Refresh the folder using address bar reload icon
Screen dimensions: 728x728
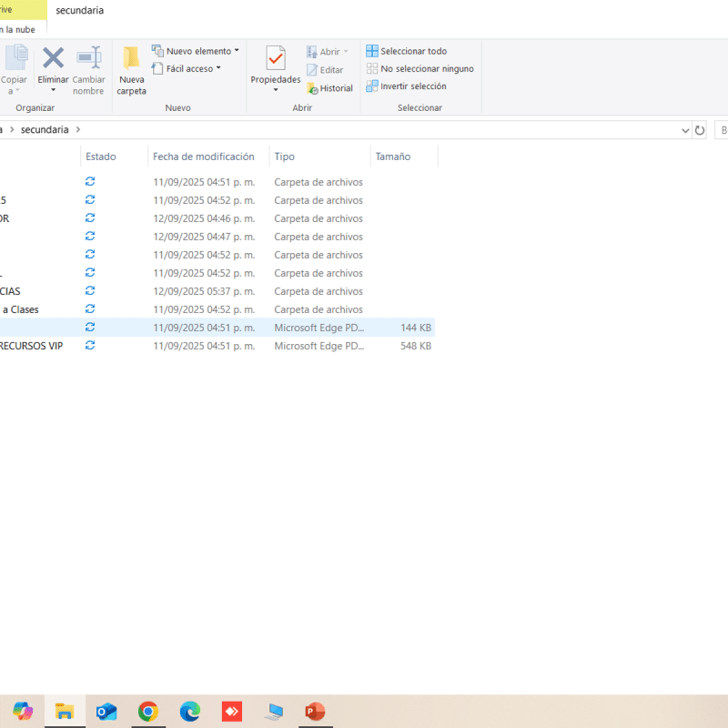click(x=700, y=130)
